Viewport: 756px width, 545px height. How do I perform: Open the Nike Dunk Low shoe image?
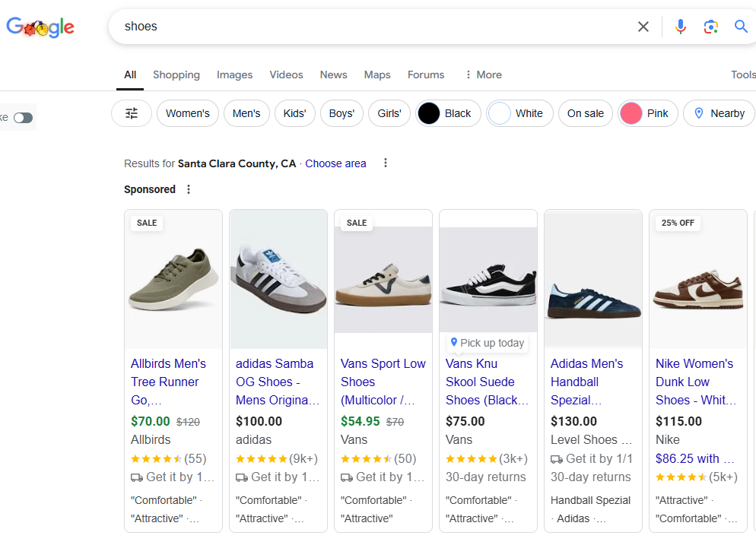698,280
